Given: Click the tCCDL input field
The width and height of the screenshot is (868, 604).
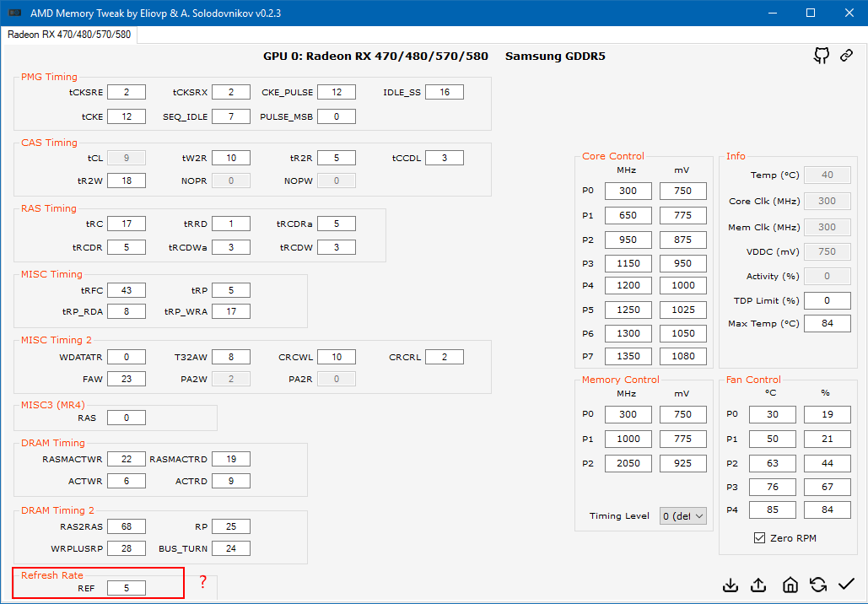Looking at the screenshot, I should coord(445,159).
